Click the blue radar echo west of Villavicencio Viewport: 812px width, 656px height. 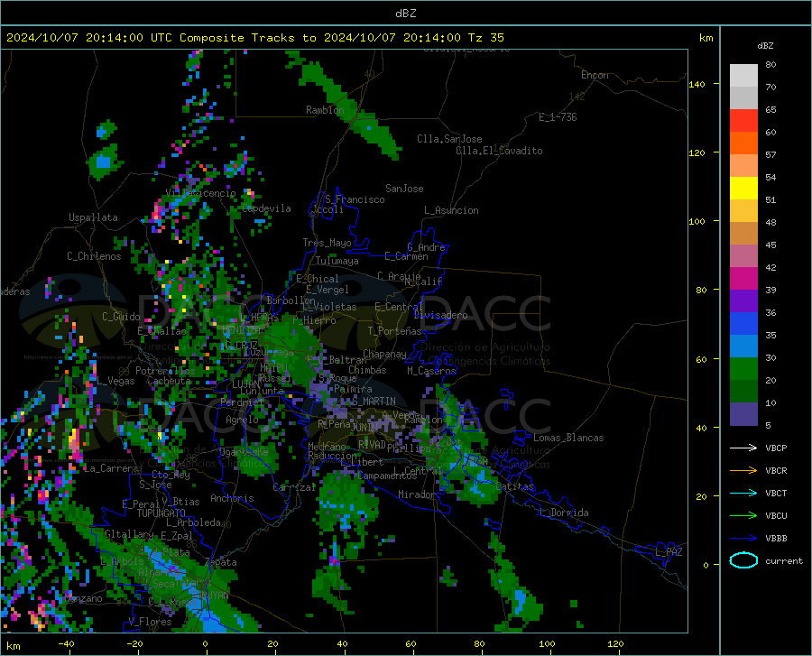[104, 162]
